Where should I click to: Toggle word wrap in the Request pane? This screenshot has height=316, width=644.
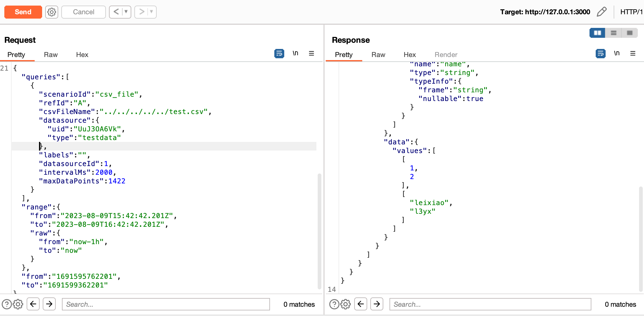pyautogui.click(x=279, y=54)
